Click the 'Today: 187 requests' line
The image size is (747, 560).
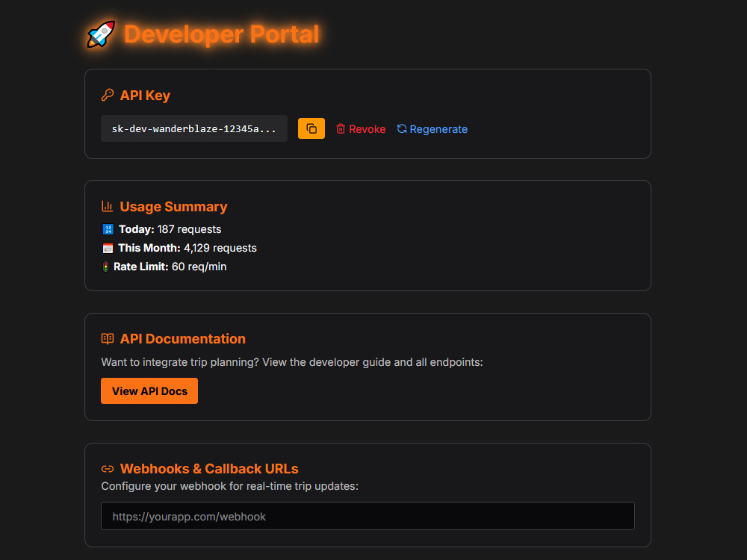point(170,229)
